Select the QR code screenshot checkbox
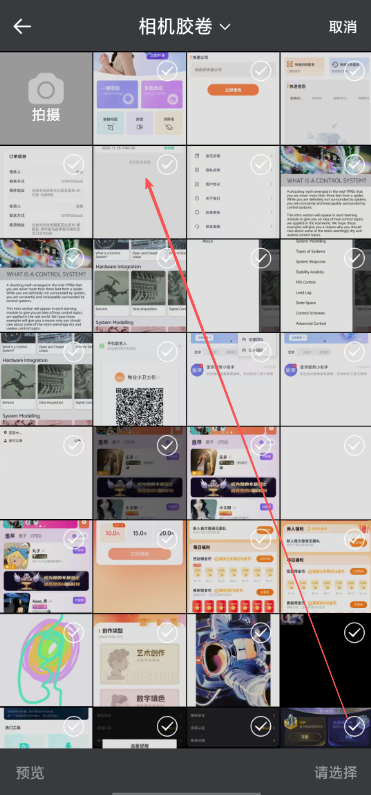The image size is (371, 795). (167, 351)
